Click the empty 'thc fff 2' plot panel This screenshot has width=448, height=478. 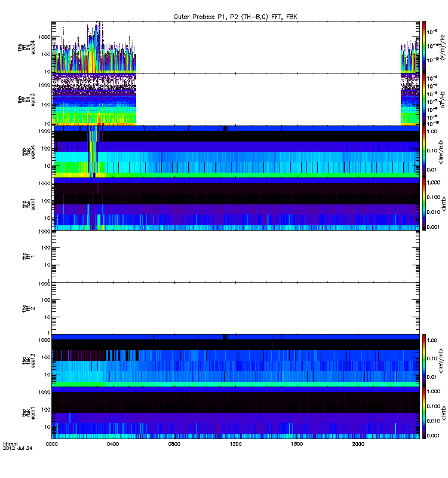(x=235, y=308)
